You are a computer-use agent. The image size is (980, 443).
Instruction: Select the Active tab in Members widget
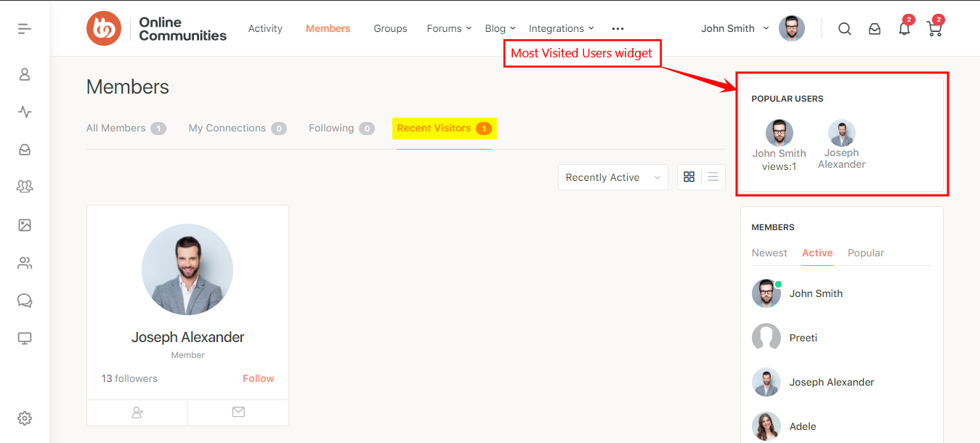tap(817, 253)
